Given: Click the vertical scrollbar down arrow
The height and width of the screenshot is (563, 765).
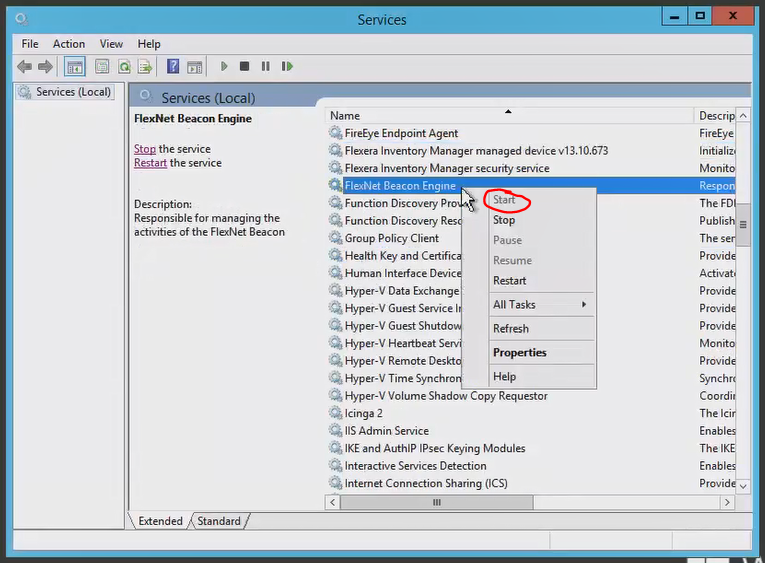Looking at the screenshot, I should tap(743, 486).
